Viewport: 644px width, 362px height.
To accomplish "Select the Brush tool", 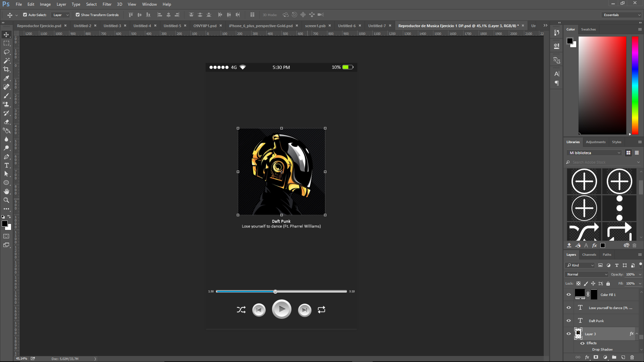I will pyautogui.click(x=6, y=96).
